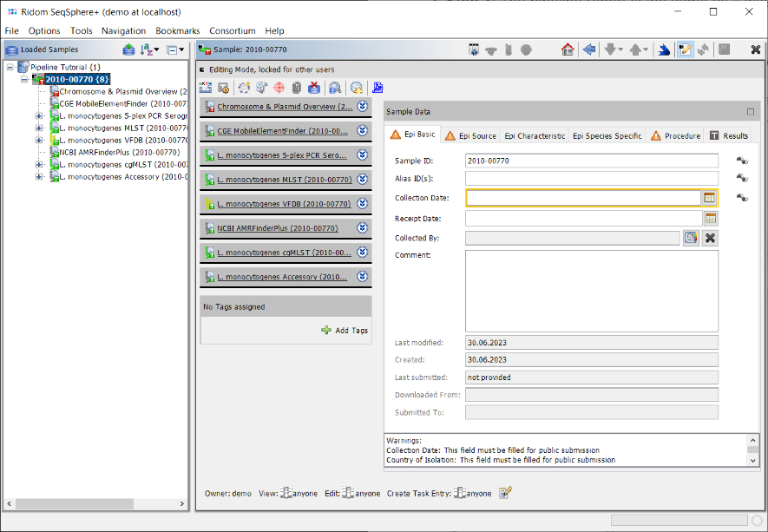
Task: Click the database search magnifier icon
Action: coord(336,87)
